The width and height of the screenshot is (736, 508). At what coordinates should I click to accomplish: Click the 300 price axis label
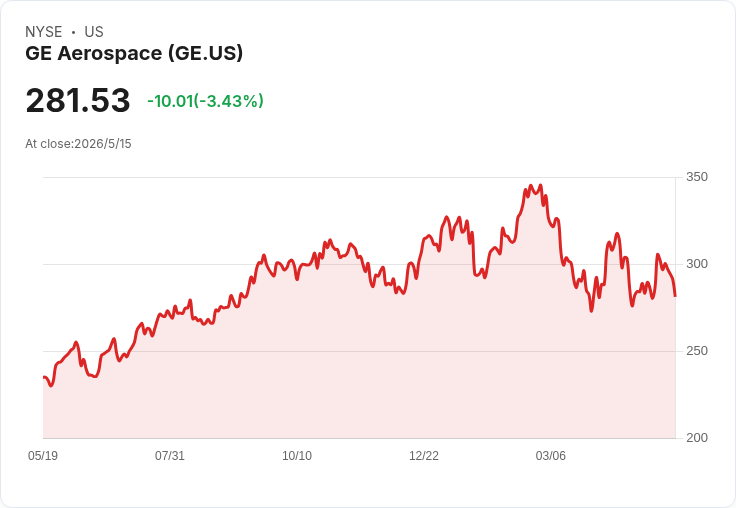(x=697, y=264)
